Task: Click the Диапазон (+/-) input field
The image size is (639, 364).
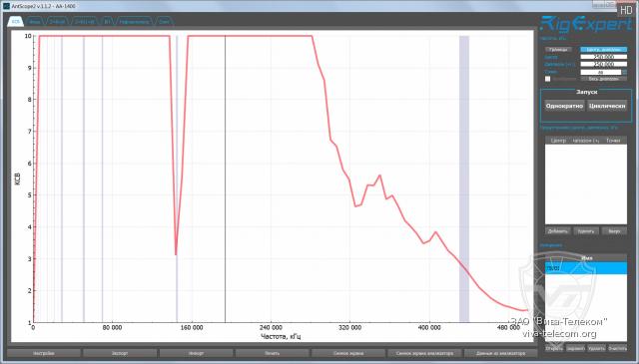Action: point(603,65)
